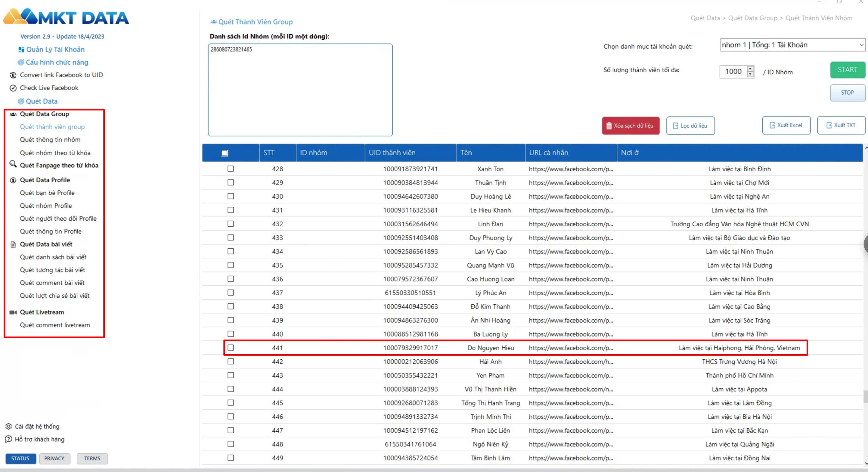Click the Quét Fanpage magnifier icon
The image size is (868, 472).
click(13, 164)
